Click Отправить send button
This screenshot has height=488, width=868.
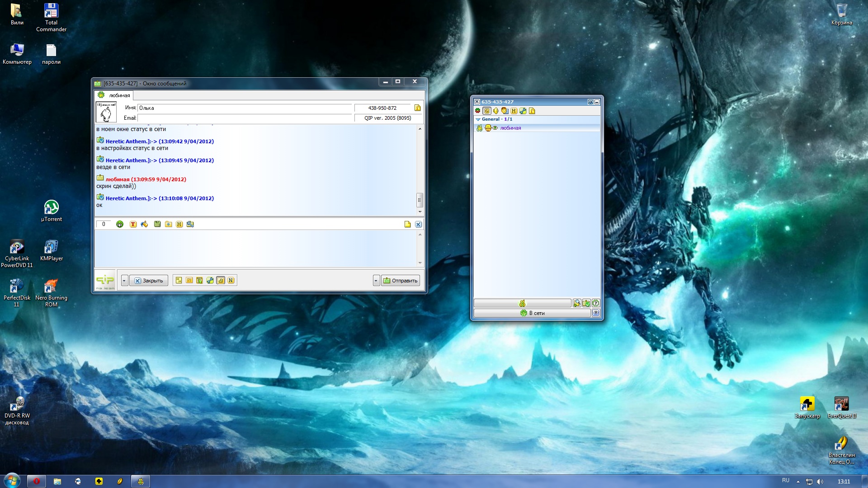(401, 281)
